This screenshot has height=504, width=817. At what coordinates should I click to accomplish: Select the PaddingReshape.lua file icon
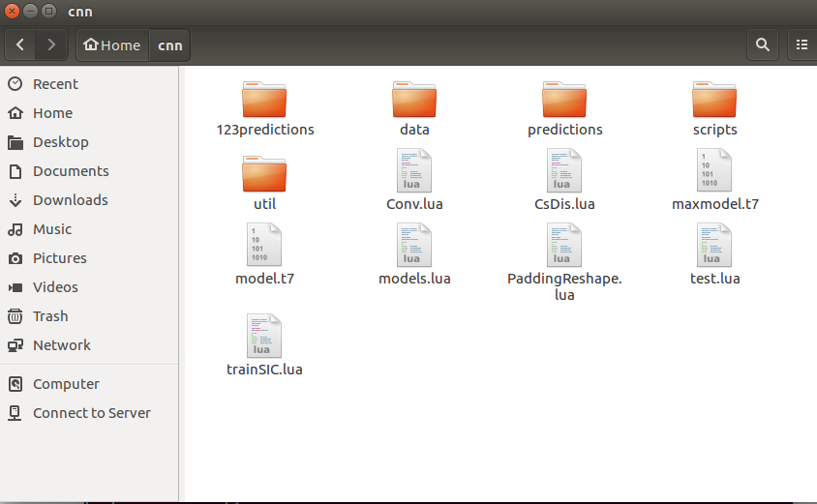point(564,245)
